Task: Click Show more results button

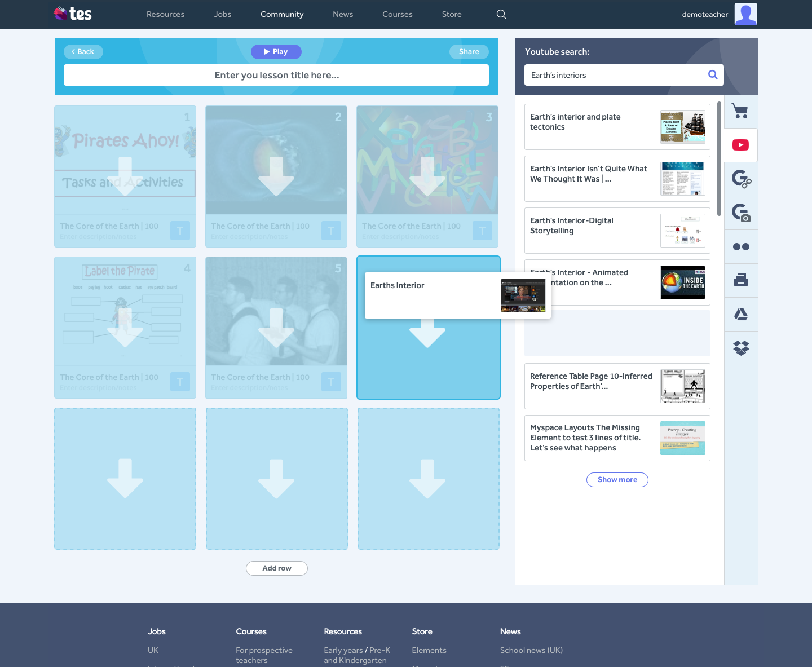Action: point(617,480)
